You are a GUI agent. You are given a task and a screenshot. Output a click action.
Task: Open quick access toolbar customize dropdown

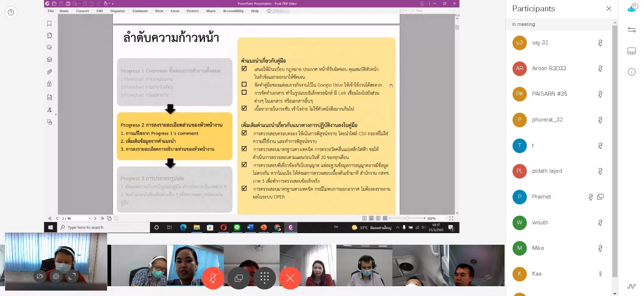click(113, 4)
